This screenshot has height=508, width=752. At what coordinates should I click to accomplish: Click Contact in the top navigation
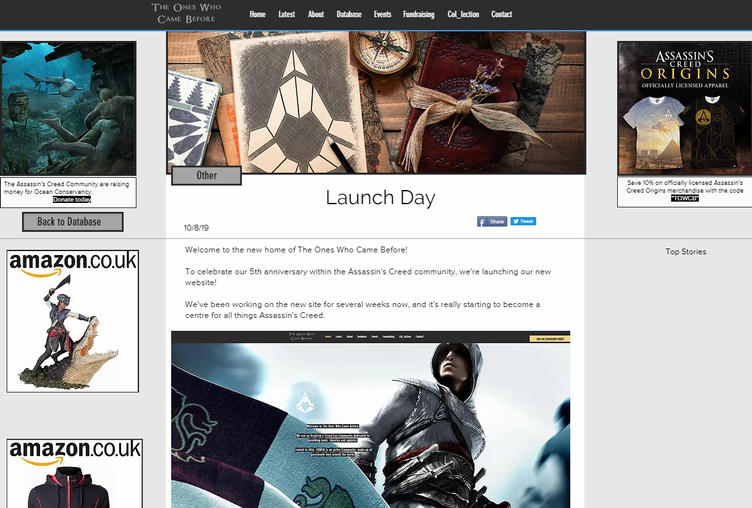click(501, 14)
